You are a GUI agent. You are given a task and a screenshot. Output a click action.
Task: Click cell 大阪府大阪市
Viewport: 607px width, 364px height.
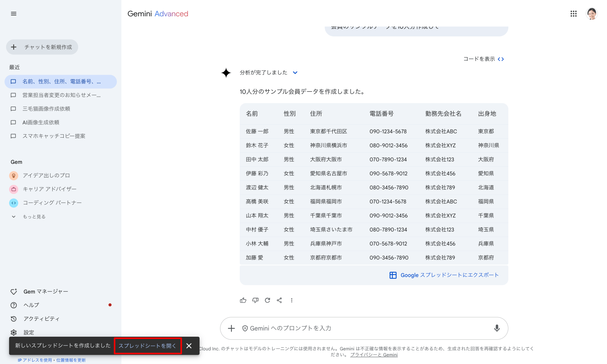[x=326, y=160]
